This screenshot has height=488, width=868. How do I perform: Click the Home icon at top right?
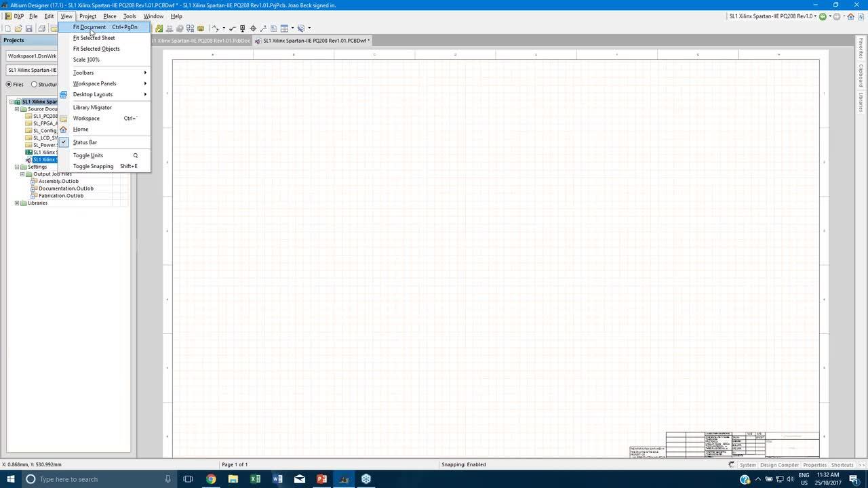(x=850, y=16)
